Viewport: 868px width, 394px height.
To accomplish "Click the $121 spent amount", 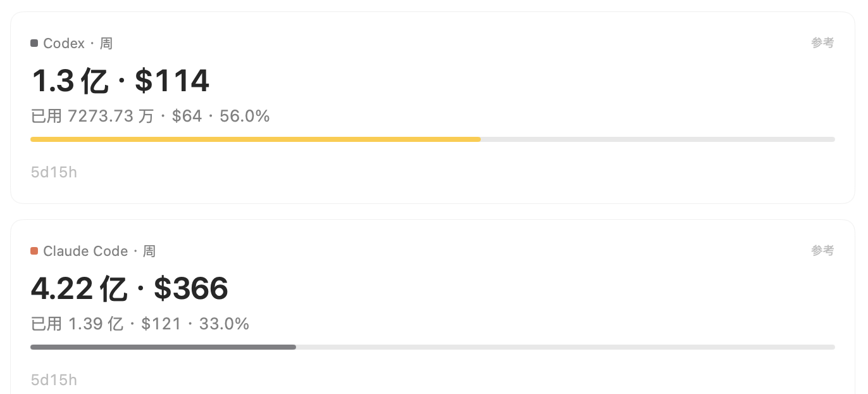I will pos(161,324).
